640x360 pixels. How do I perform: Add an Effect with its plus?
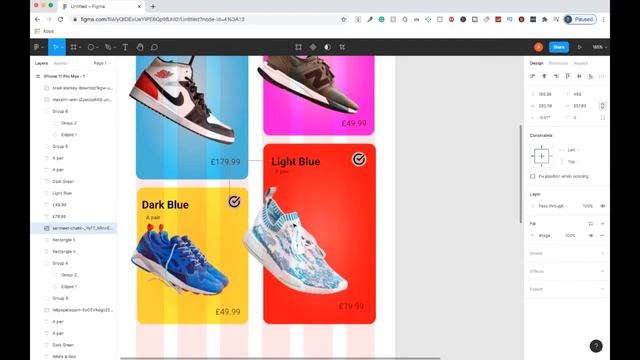602,271
